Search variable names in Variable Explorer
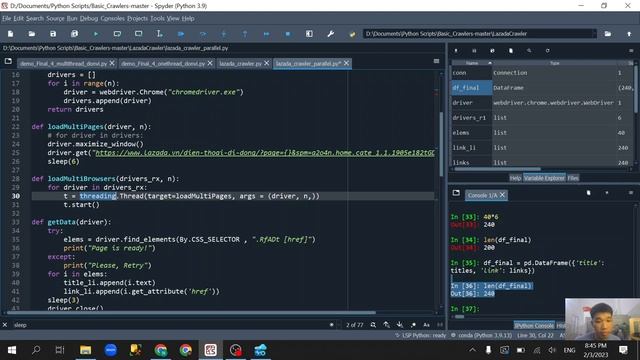 (529, 51)
